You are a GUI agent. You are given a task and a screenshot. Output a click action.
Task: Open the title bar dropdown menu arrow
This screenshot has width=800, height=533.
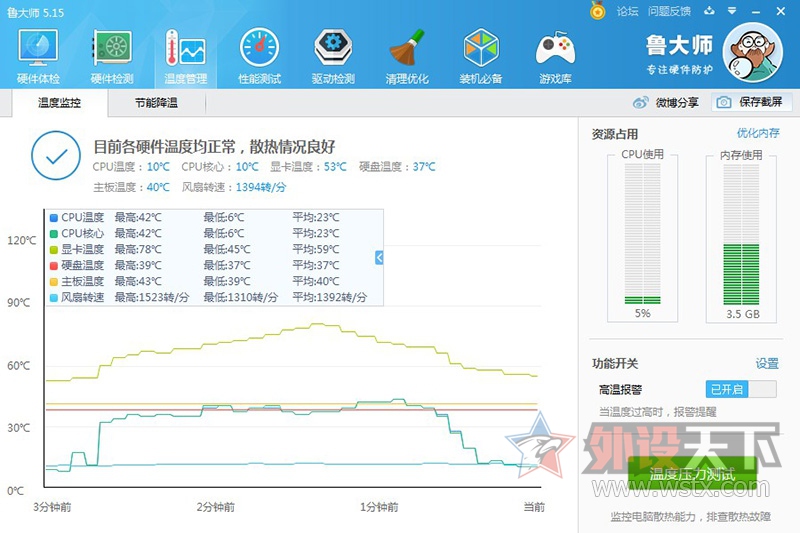732,11
